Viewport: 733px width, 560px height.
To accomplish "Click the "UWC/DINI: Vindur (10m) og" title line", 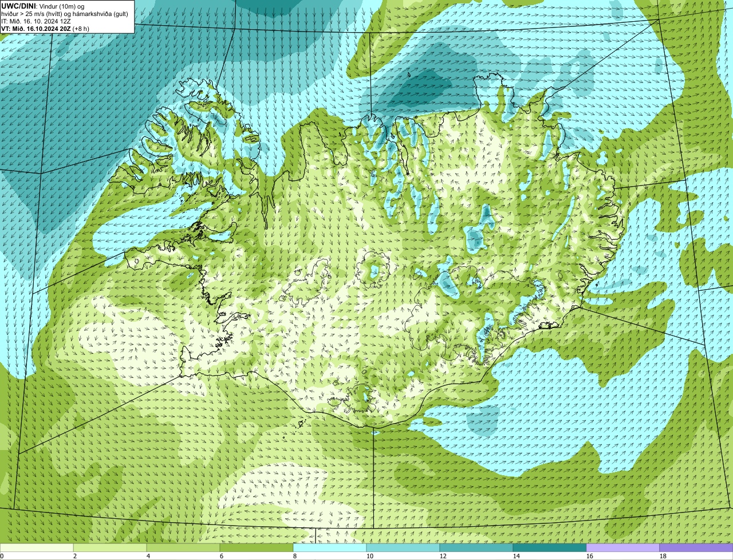I will click(43, 6).
